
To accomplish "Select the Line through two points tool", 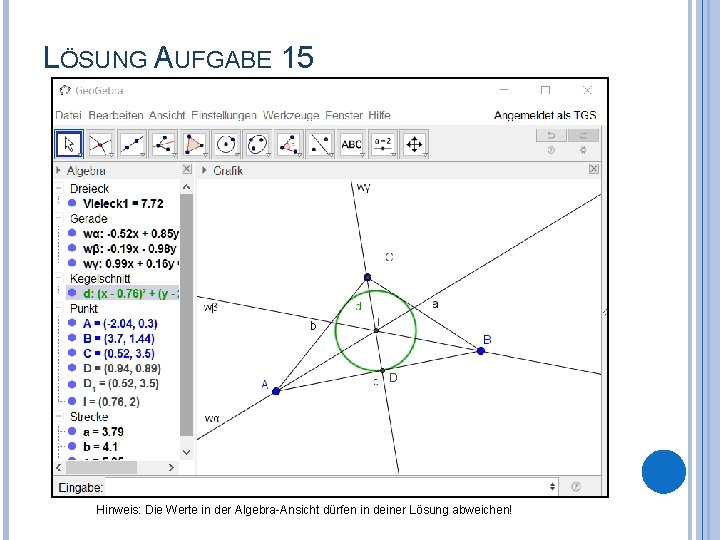I will [132, 145].
